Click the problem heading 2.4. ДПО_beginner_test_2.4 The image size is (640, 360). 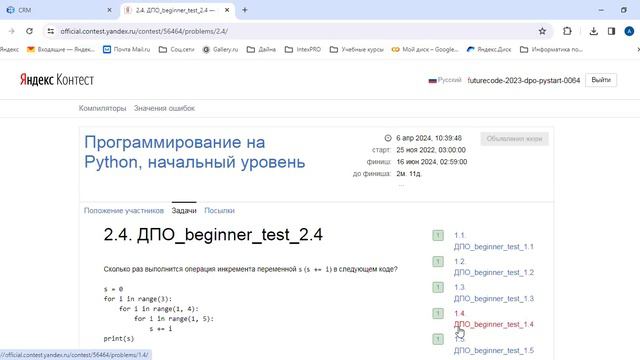tap(213, 235)
